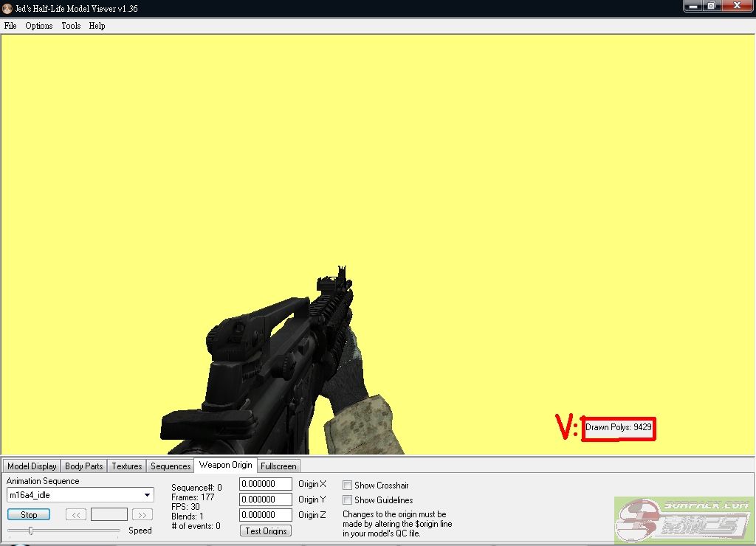Click the 'Origin Z' label
756x546 pixels.
pyautogui.click(x=312, y=515)
